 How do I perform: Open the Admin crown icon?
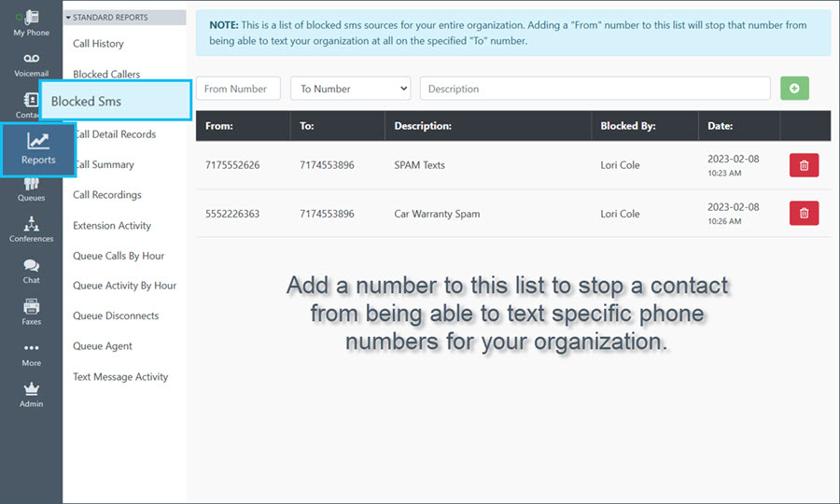[x=31, y=394]
